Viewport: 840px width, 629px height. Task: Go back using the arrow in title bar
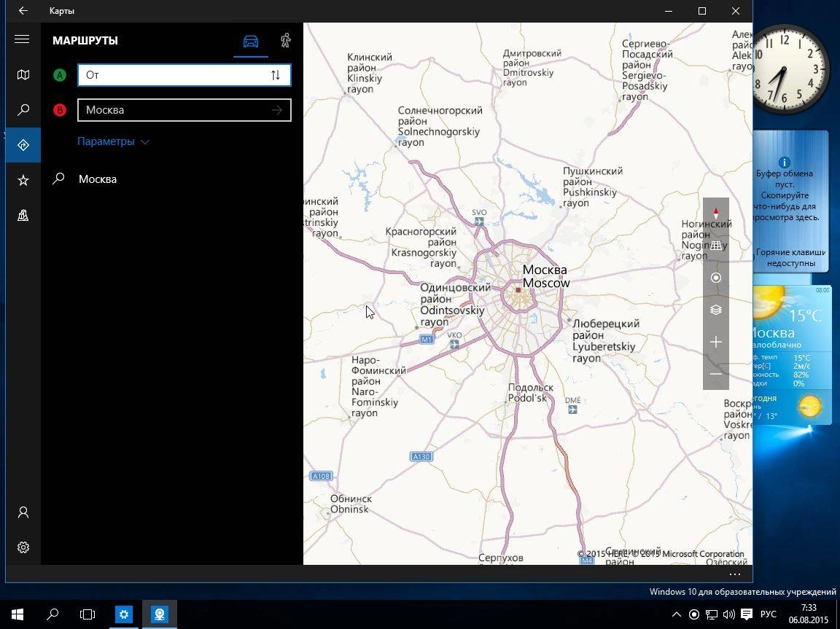click(x=23, y=11)
